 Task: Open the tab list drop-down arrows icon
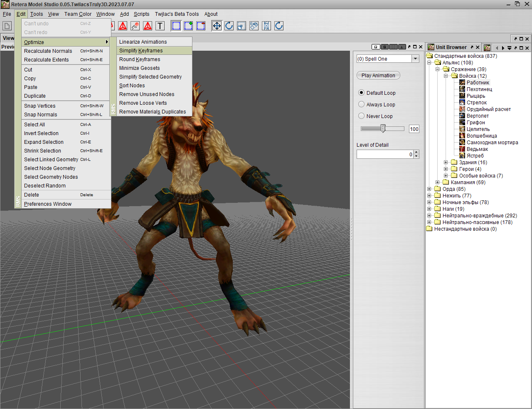(509, 48)
